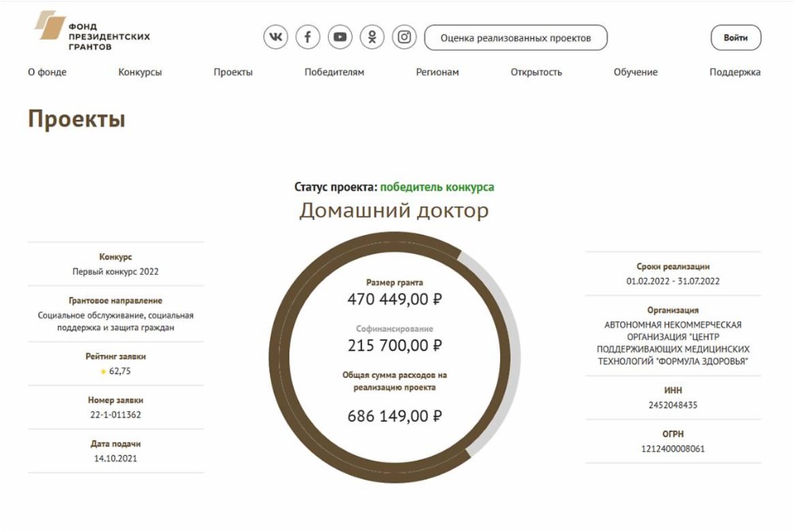Click the Грантовое направление label
The width and height of the screenshot is (794, 532).
pyautogui.click(x=115, y=301)
